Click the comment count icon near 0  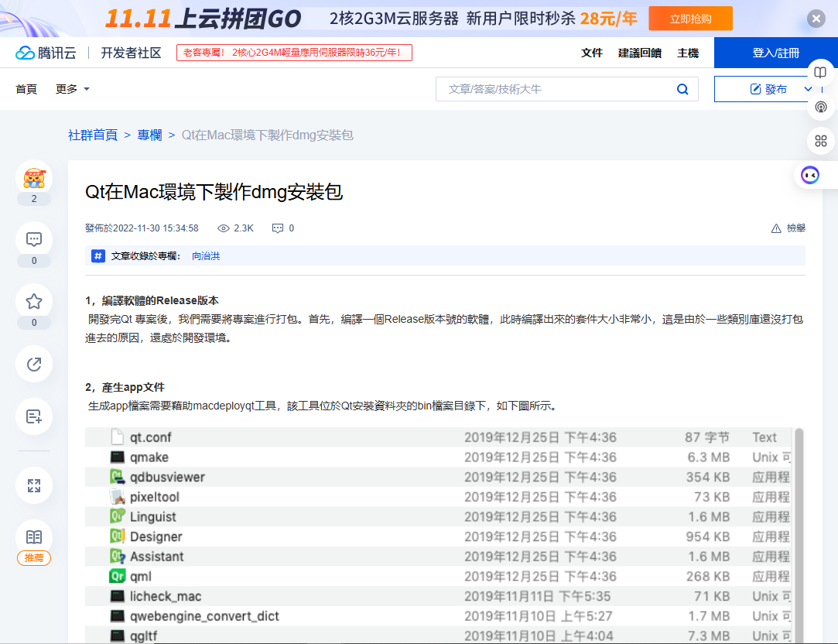277,228
